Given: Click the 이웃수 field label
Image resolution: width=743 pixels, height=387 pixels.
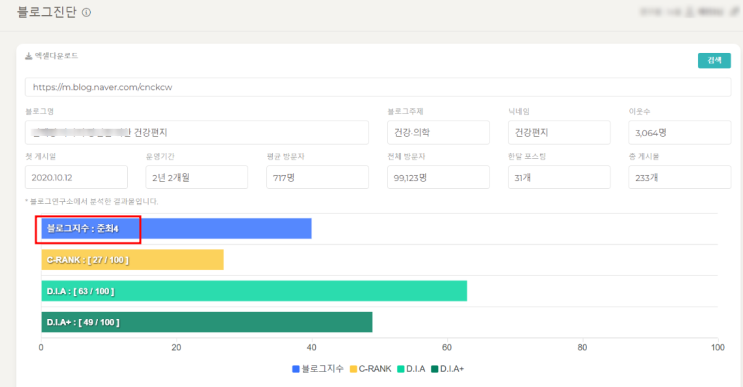Looking at the screenshot, I should pos(639,111).
